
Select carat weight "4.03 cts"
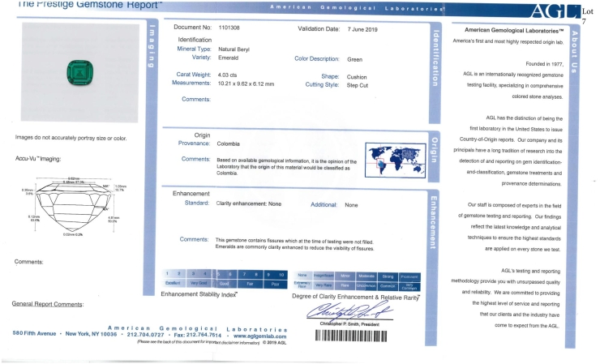coord(227,75)
